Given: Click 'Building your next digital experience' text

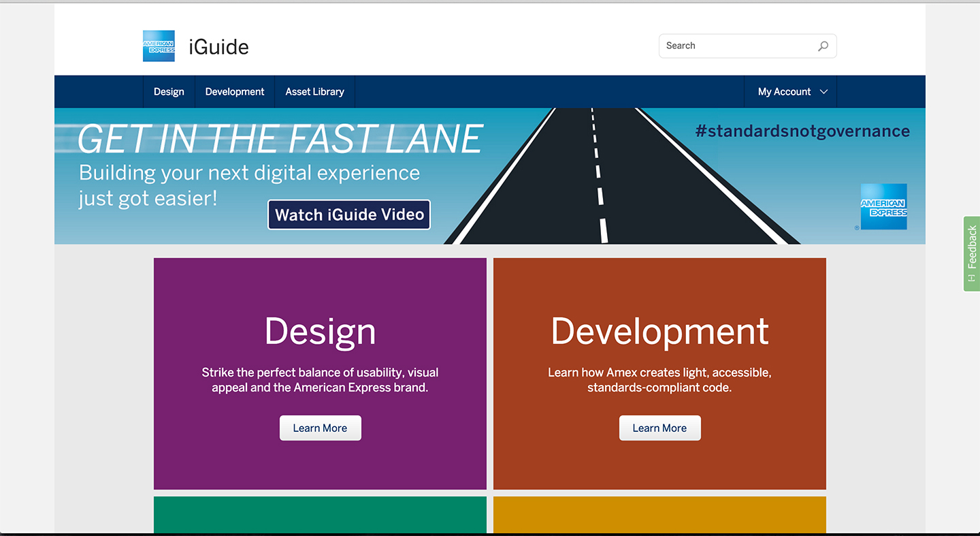Looking at the screenshot, I should [x=249, y=172].
